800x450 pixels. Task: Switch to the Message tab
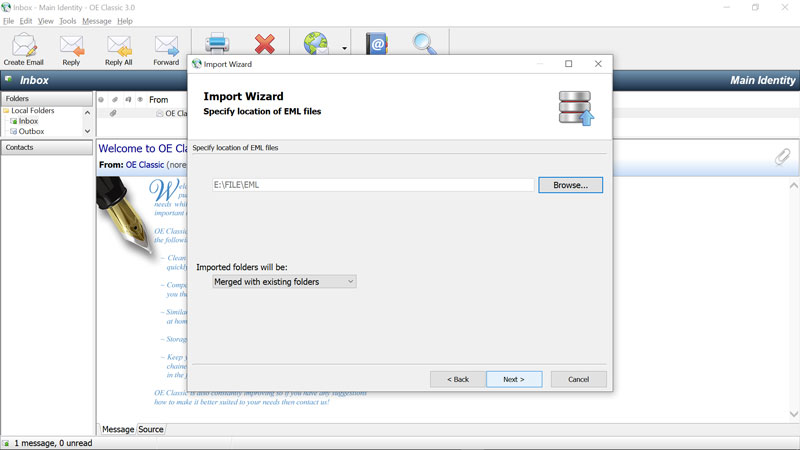pyautogui.click(x=118, y=429)
